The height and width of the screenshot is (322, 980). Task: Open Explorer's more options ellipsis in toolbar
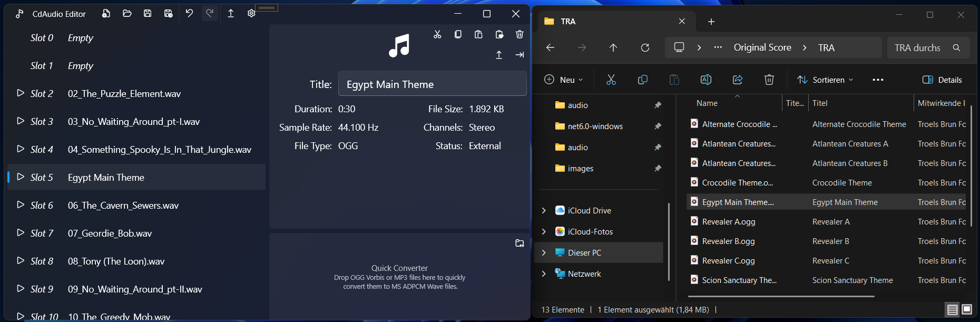(x=878, y=80)
